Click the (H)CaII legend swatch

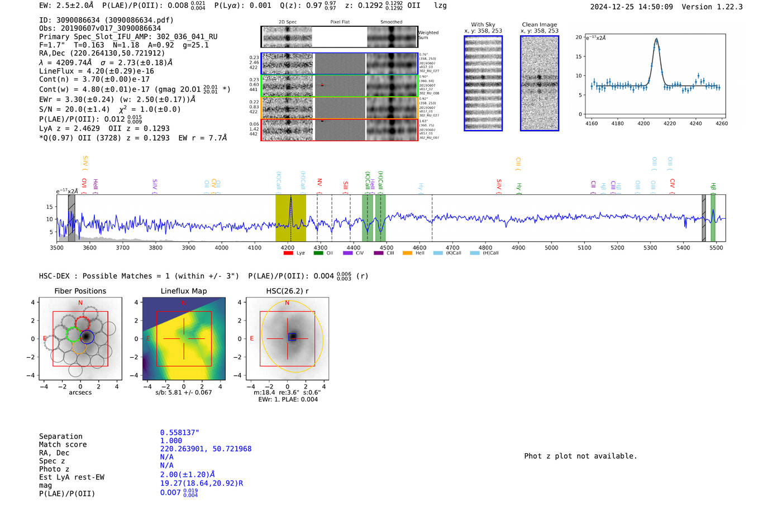[x=475, y=253]
